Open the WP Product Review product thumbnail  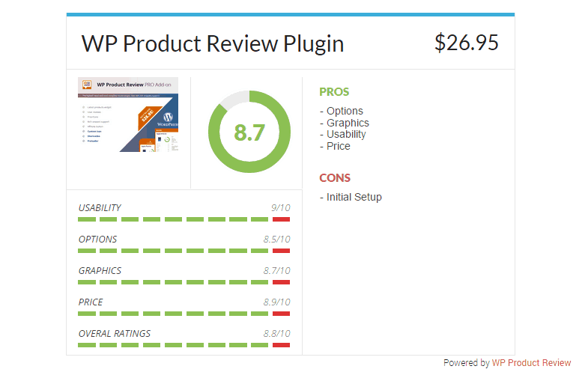click(x=128, y=115)
